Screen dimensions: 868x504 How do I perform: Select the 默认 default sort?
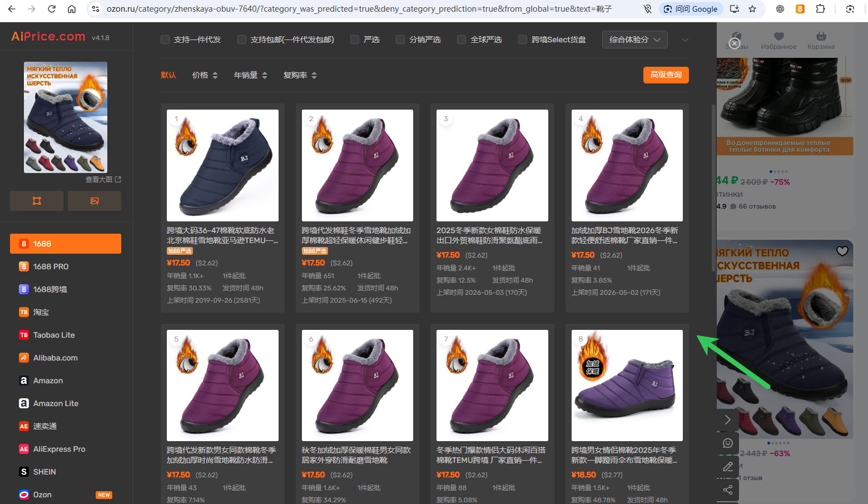tap(168, 75)
